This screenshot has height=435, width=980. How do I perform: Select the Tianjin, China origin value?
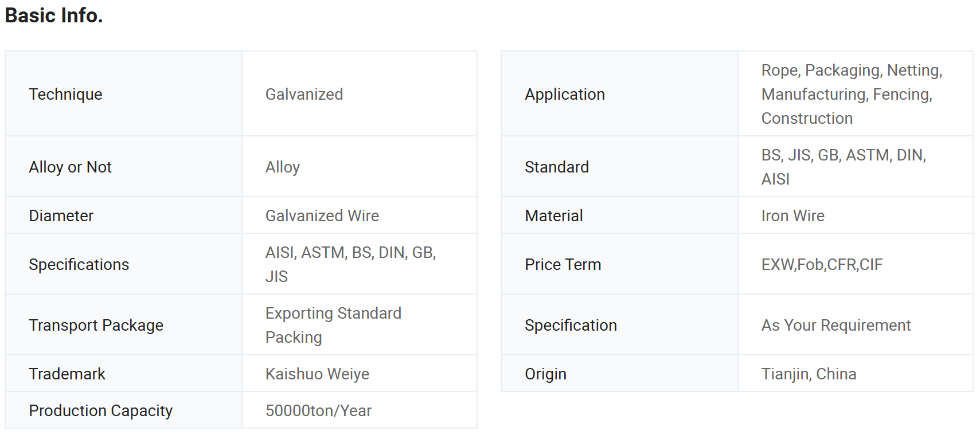pyautogui.click(x=809, y=374)
